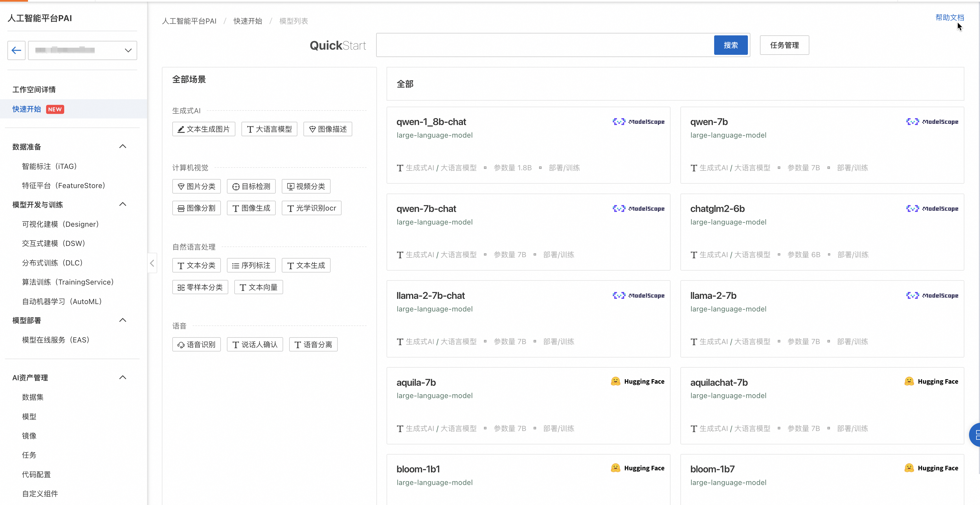
Task: Click the back arrow icon in sidebar
Action: click(16, 50)
